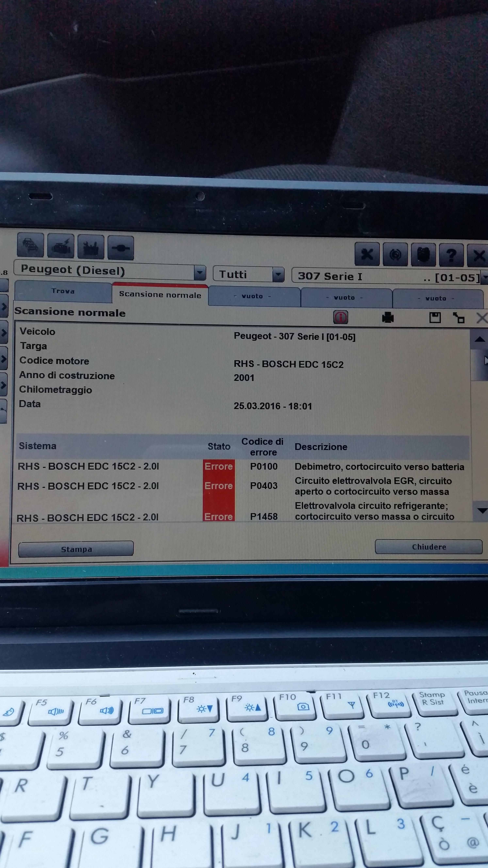488x868 pixels.
Task: Select error code P1458
Action: pos(264,516)
